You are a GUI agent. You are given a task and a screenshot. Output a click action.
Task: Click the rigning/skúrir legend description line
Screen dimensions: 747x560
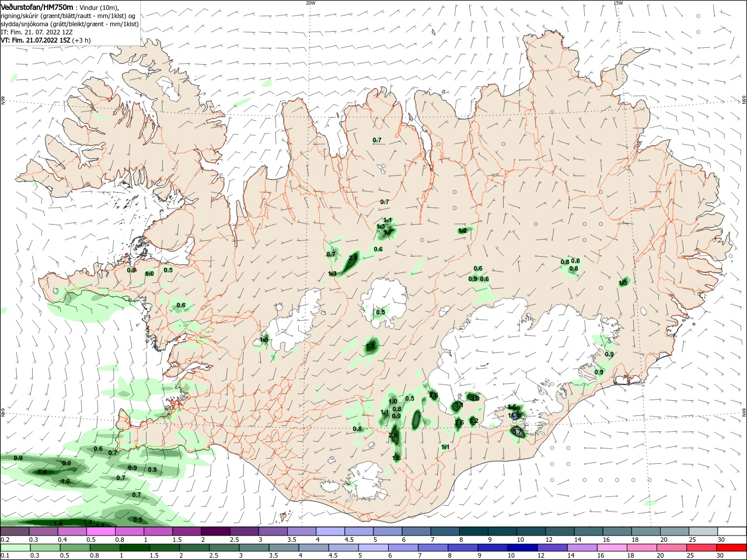pos(68,16)
